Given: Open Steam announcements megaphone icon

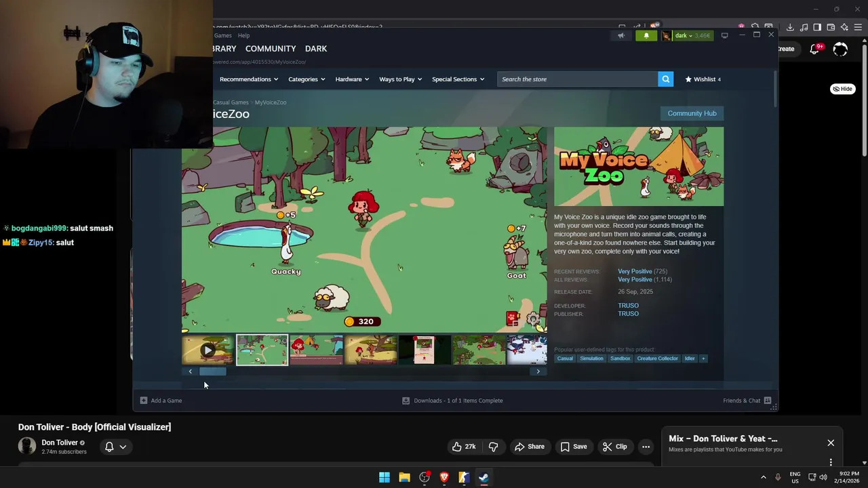Looking at the screenshot, I should (621, 35).
